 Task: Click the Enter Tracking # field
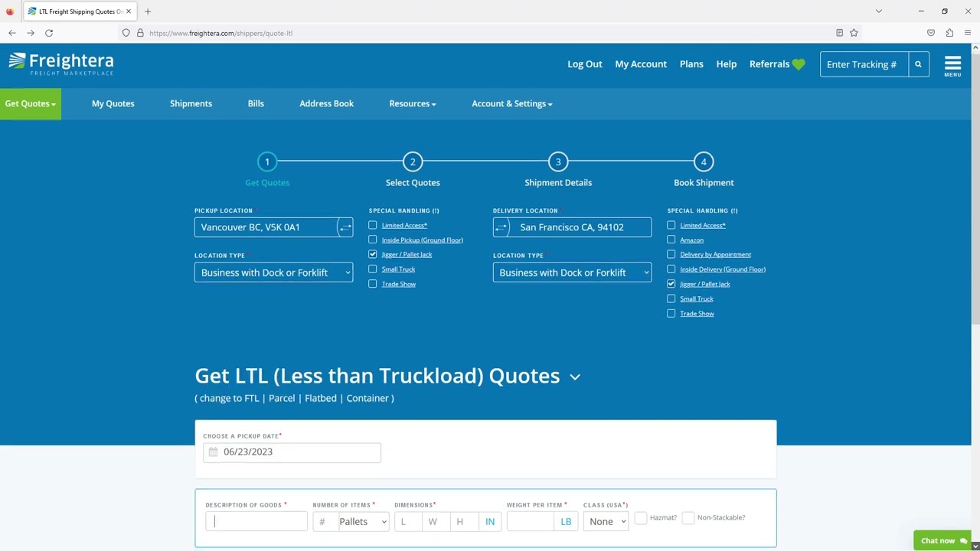(x=864, y=64)
